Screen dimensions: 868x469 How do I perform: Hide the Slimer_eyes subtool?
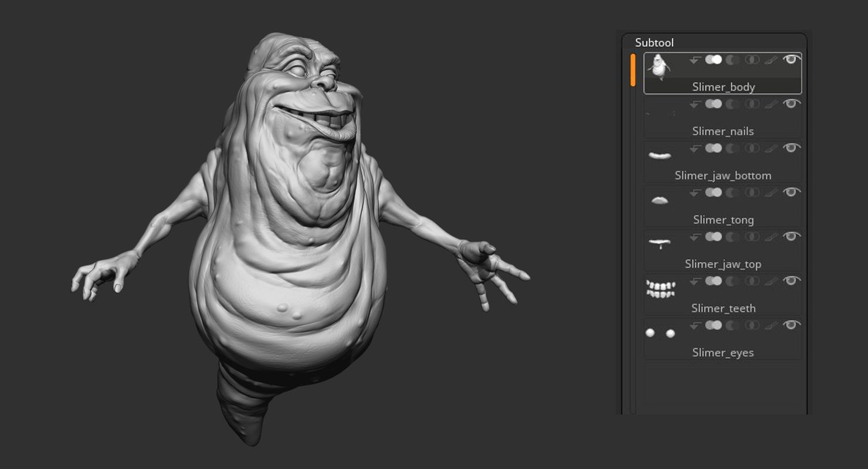coord(792,325)
